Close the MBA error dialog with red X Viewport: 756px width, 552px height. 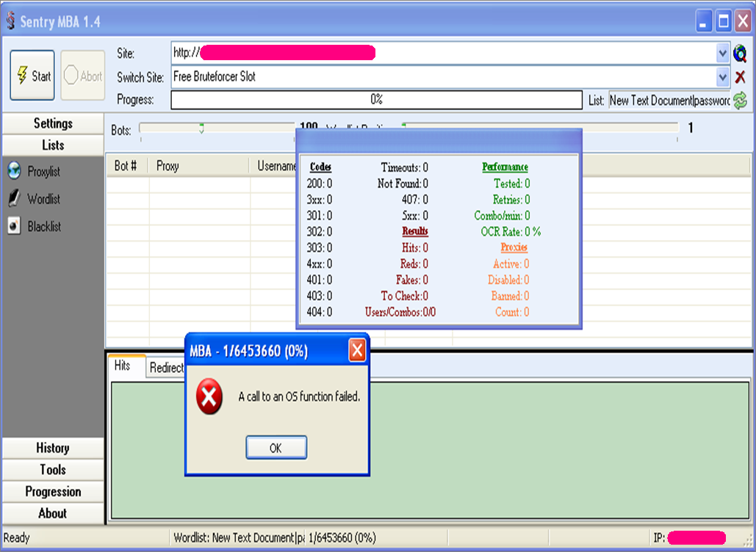tap(357, 350)
